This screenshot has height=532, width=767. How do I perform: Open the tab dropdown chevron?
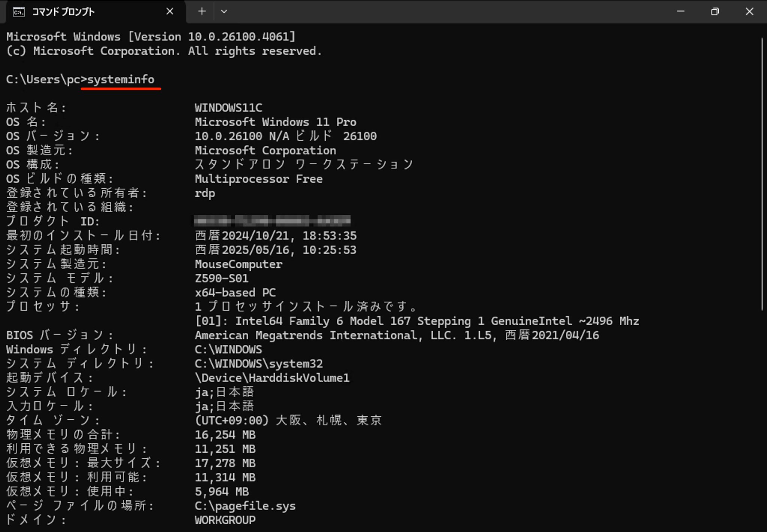click(224, 12)
